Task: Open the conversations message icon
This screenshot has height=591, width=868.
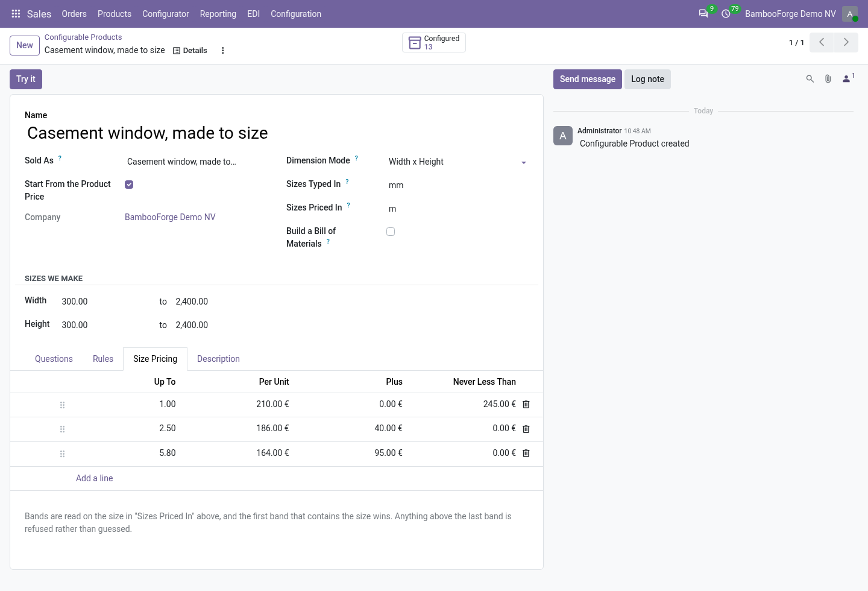Action: pos(703,14)
